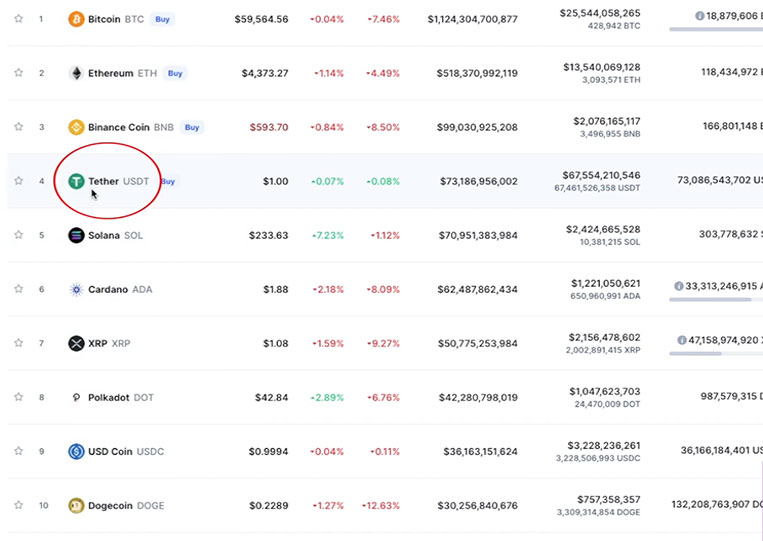This screenshot has width=763, height=541.
Task: Star Ethereum to add to watchlist
Action: (18, 73)
